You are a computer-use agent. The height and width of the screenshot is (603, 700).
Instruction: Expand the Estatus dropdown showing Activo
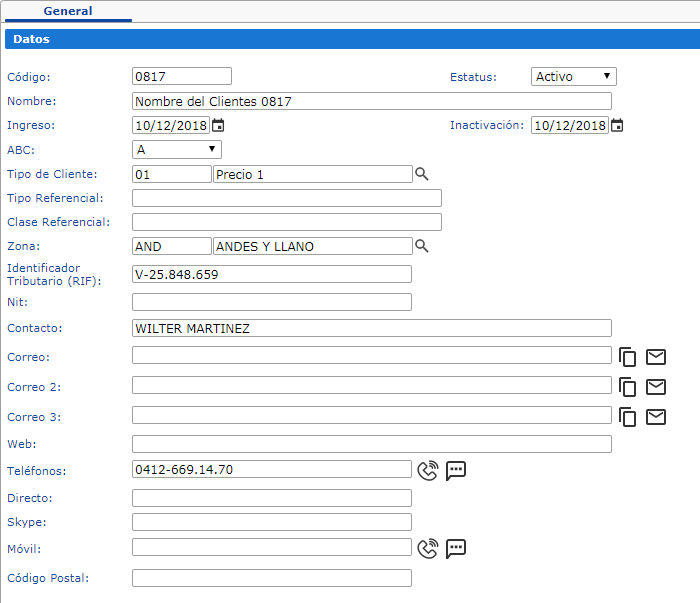click(573, 77)
